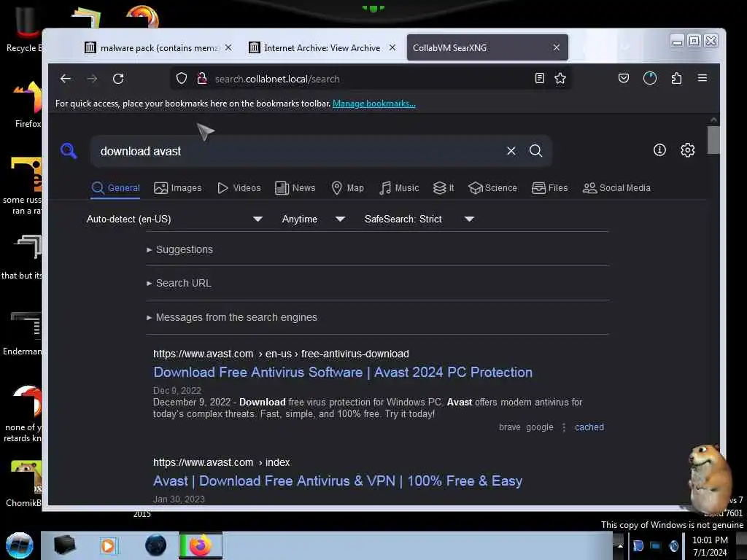This screenshot has height=560, width=747.
Task: Select the Social Media search category
Action: tap(616, 188)
